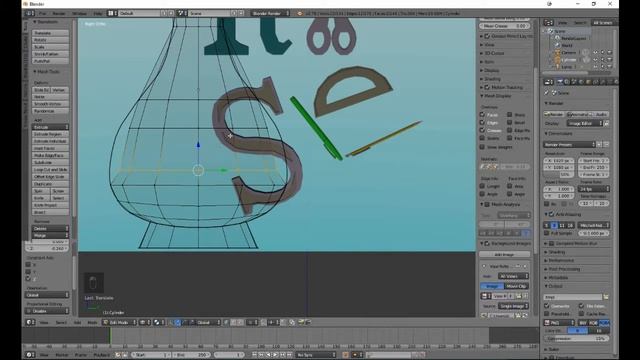Toggle the Motion Tracking checkbox

tap(487, 87)
